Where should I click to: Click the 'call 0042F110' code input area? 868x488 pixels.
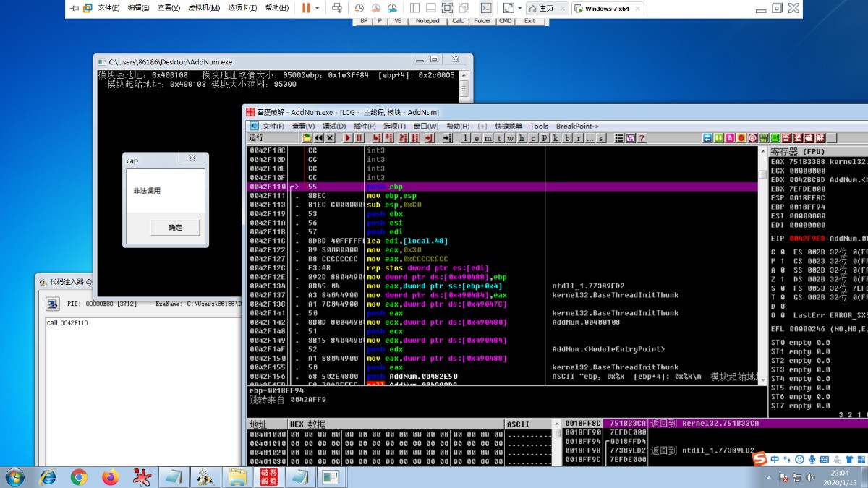(69, 322)
